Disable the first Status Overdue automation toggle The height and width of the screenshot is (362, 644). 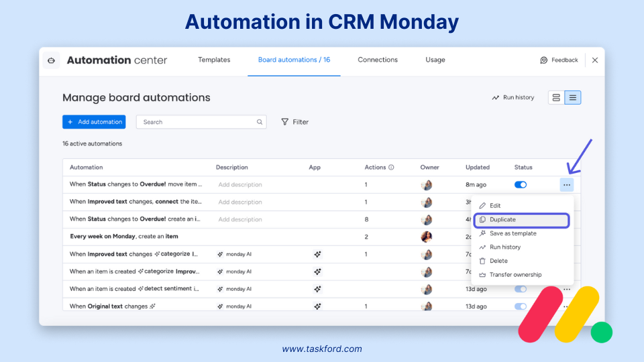521,185
